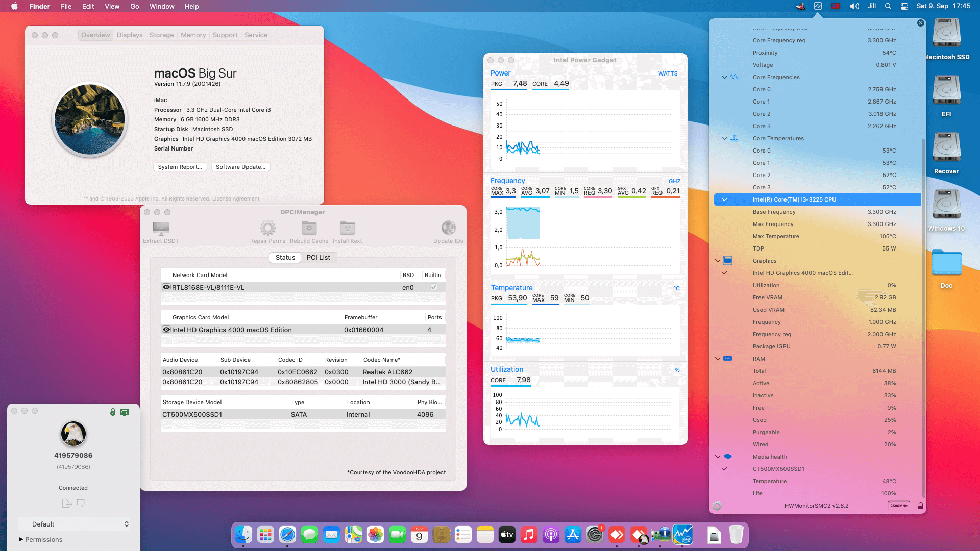Collapse the CT500MX500SSD1 subgroup
This screenshot has width=980, height=551.
point(724,469)
